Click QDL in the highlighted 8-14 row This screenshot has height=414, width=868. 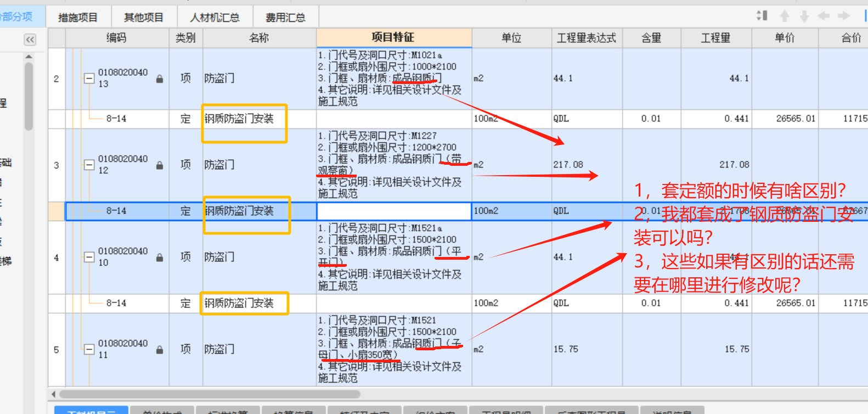561,211
